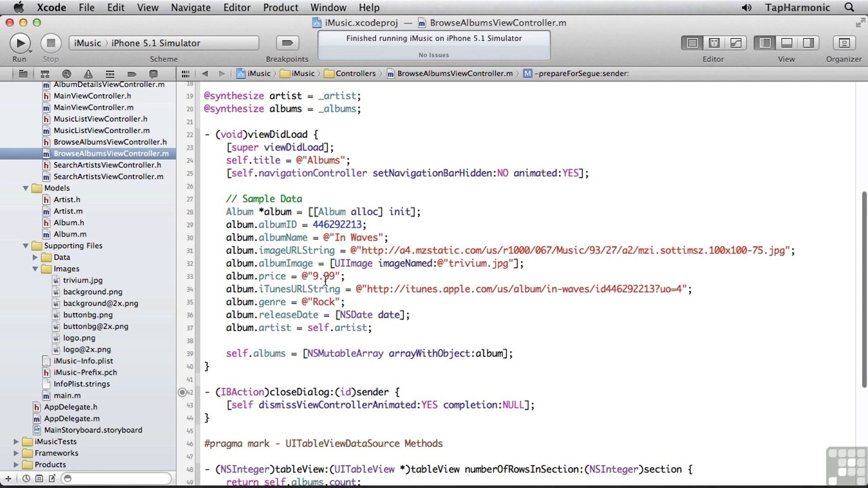Show only recent files filter

(26, 479)
